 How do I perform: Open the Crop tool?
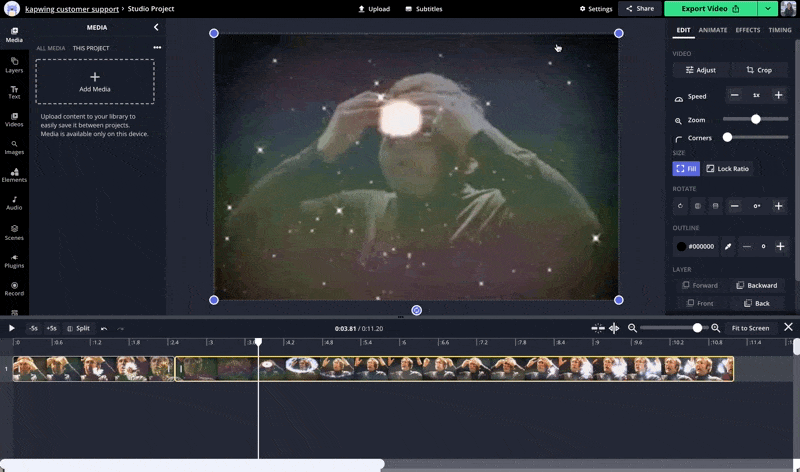tap(759, 70)
